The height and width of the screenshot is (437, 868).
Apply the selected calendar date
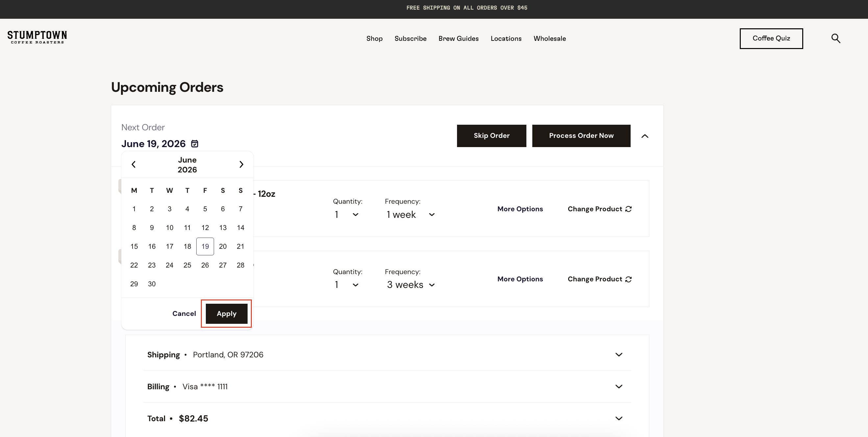tap(227, 314)
